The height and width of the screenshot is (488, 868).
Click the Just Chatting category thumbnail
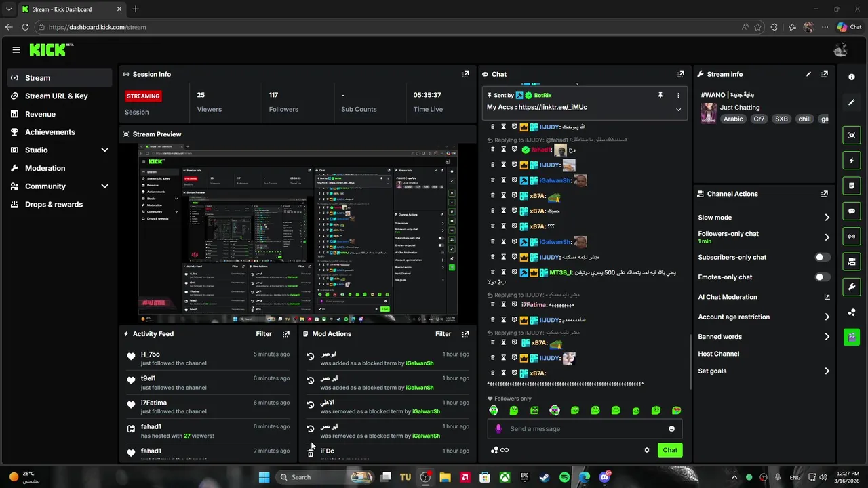click(709, 113)
